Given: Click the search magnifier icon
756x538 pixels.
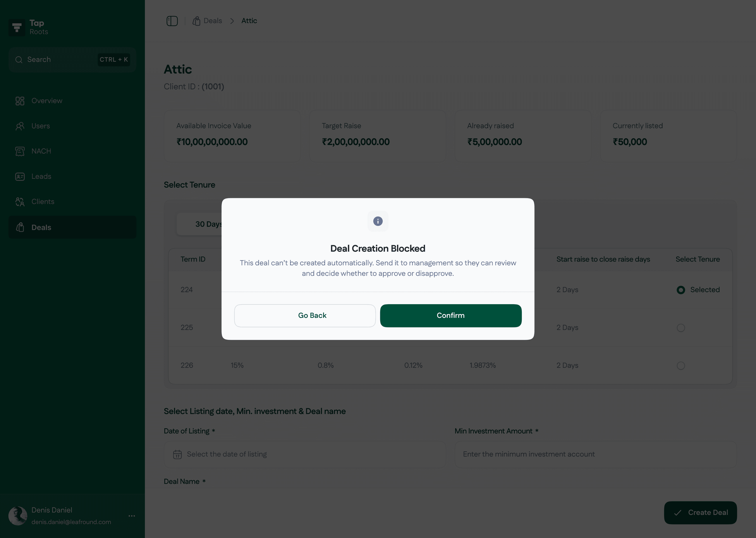Looking at the screenshot, I should pyautogui.click(x=19, y=60).
